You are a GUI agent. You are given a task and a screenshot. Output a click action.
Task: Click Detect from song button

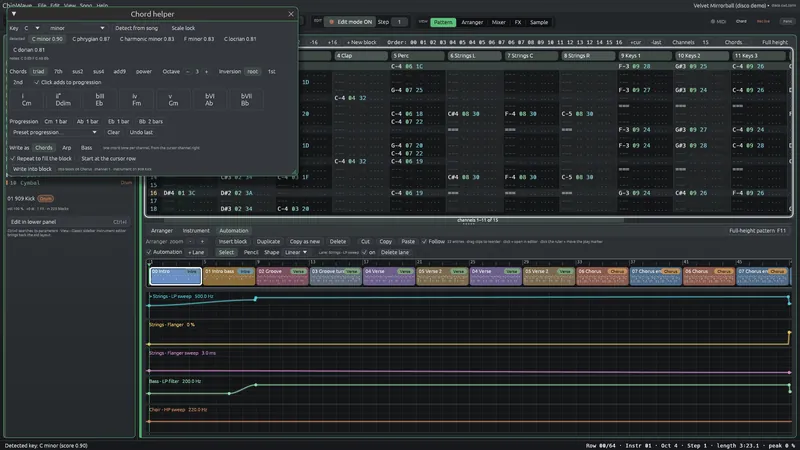[136, 28]
